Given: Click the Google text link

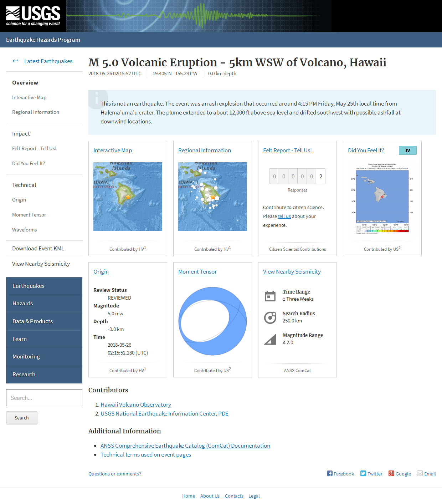Looking at the screenshot, I should pyautogui.click(x=403, y=474).
